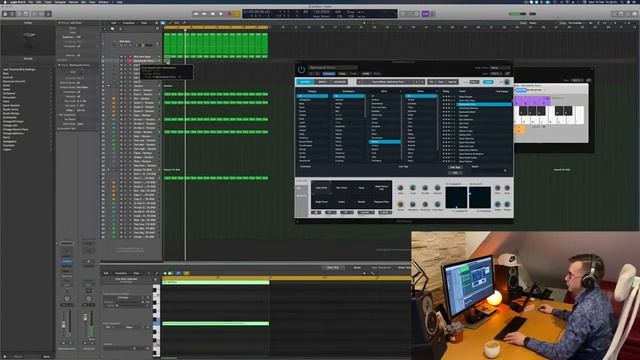Viewport: 640px width, 360px height.
Task: Toggle the purple button beside the LCD
Action: (x=425, y=14)
